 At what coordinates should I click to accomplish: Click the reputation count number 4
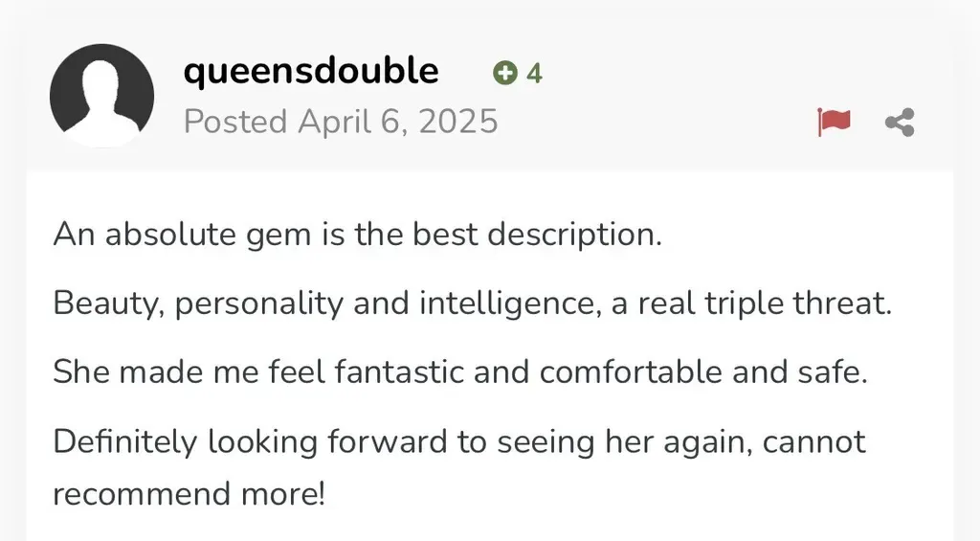tap(534, 74)
